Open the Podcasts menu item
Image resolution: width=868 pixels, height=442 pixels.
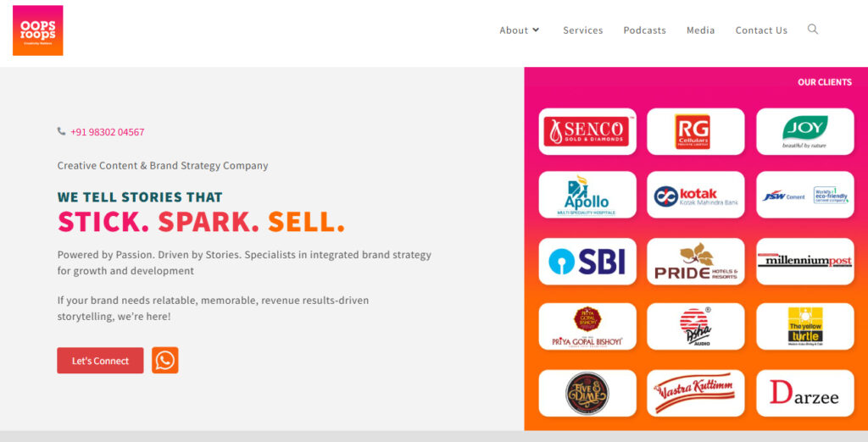coord(645,30)
